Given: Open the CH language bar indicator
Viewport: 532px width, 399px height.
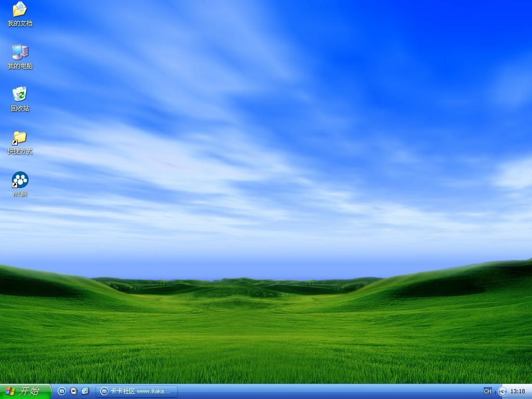Looking at the screenshot, I should (487, 391).
